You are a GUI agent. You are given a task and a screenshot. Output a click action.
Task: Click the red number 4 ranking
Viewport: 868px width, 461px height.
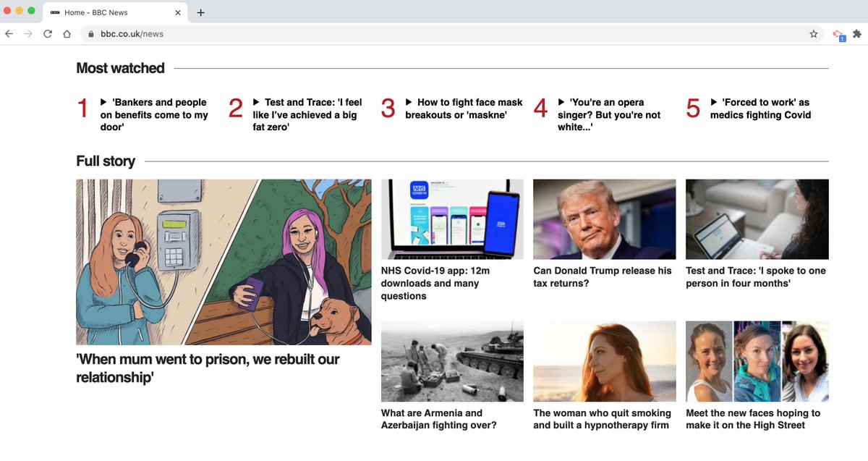click(541, 109)
